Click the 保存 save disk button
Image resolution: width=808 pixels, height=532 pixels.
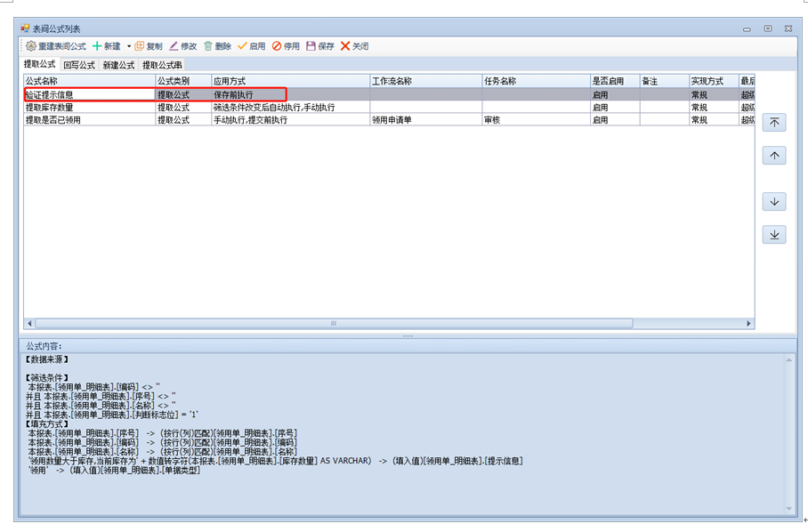click(319, 46)
